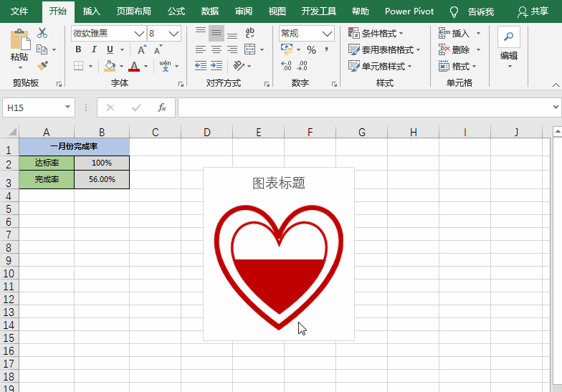
Task: Apply comma style
Action: point(326,49)
